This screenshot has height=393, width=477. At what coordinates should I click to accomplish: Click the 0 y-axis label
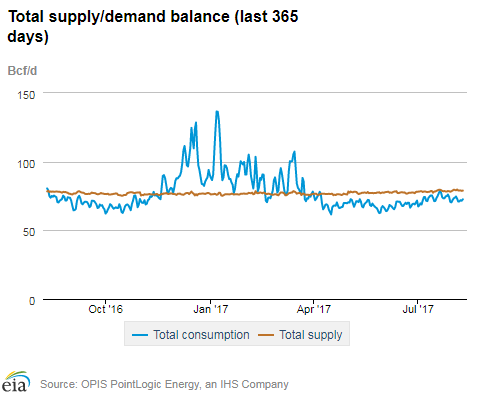(x=32, y=301)
